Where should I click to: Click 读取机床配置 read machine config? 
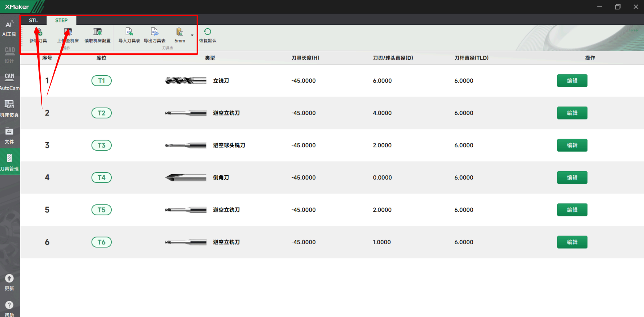97,35
